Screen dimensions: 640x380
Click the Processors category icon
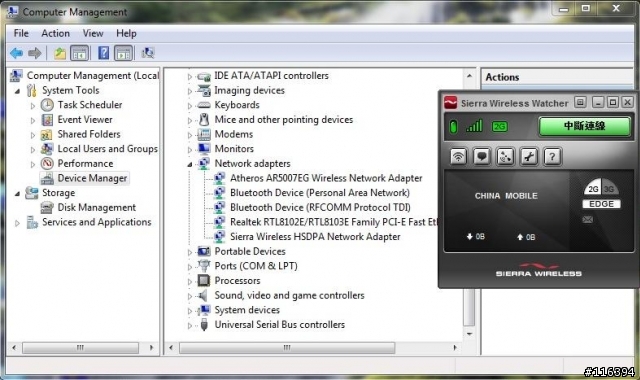pos(204,280)
